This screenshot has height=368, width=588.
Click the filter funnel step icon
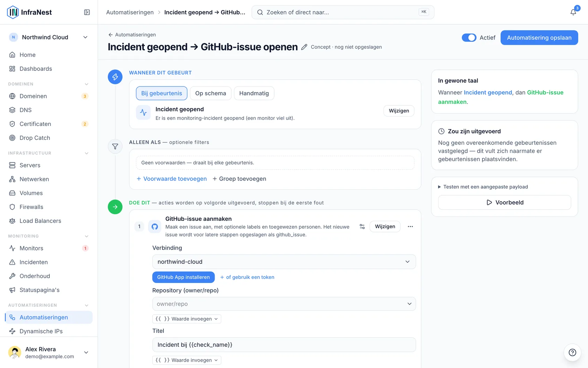(115, 147)
